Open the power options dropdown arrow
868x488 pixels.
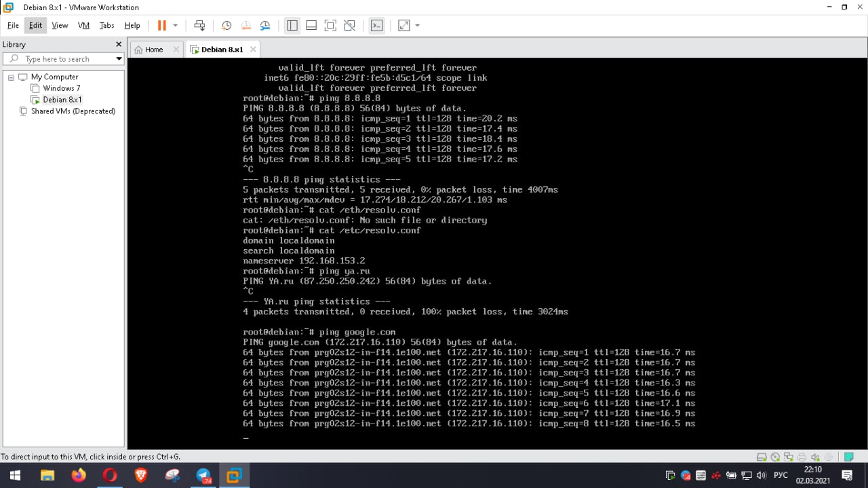click(175, 25)
